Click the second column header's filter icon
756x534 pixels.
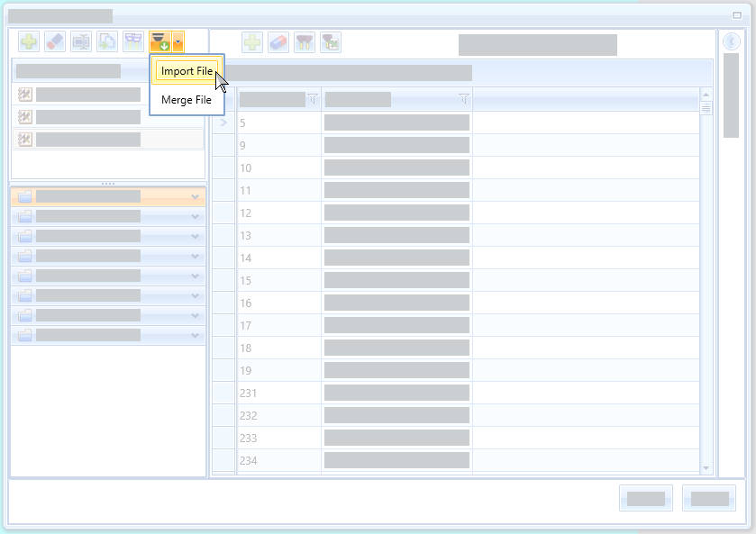(463, 99)
